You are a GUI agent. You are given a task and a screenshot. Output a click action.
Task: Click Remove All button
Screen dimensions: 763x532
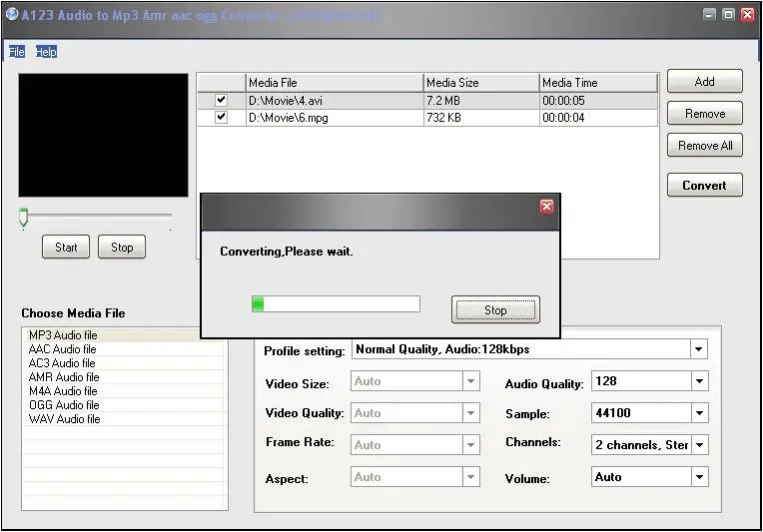[x=705, y=146]
